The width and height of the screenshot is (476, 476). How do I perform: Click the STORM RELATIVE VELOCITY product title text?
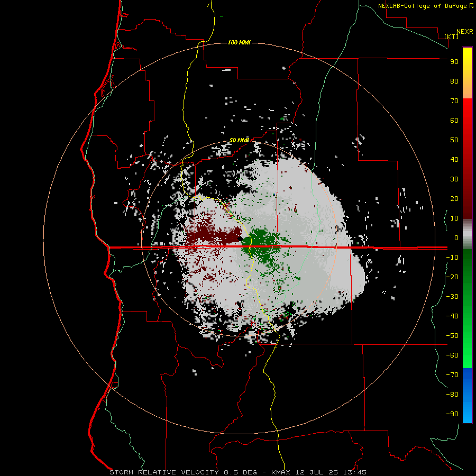coord(164,472)
